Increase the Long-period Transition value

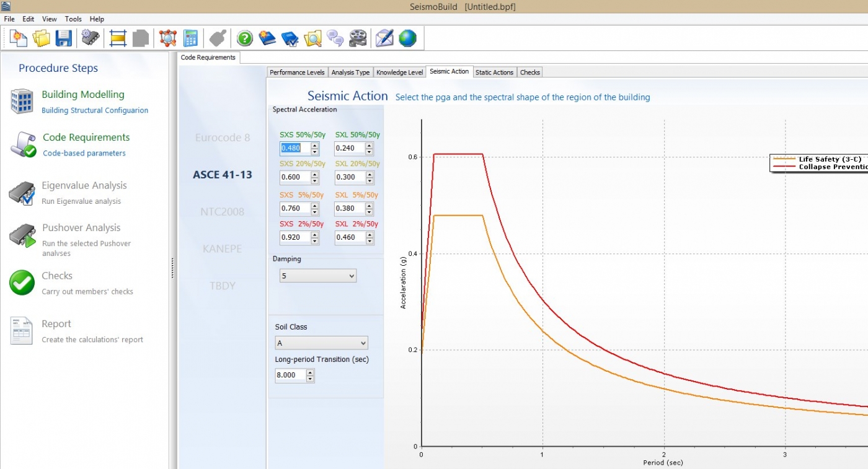tap(311, 372)
